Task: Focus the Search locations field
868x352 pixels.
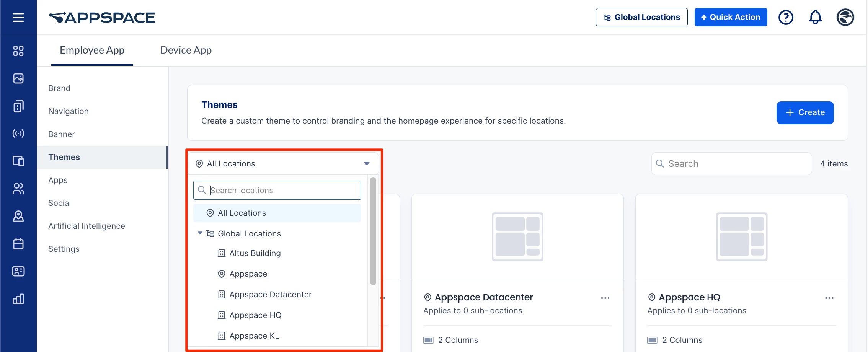Action: coord(277,190)
